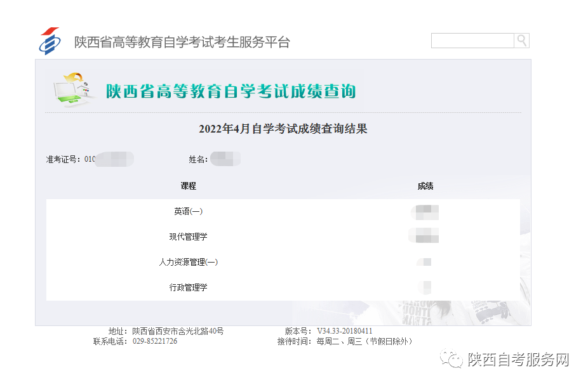This screenshot has width=588, height=385.
Task: Click the 准考证号 label
Action: coord(63,160)
